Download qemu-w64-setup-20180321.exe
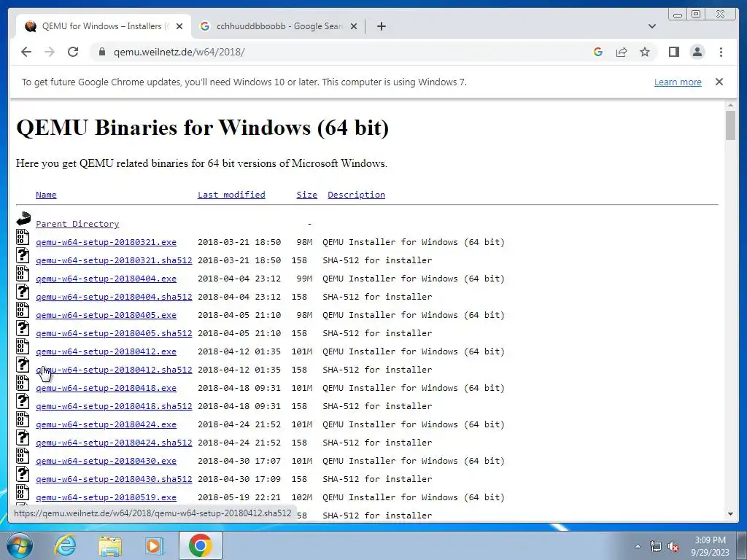This screenshot has height=560, width=747. pos(106,242)
